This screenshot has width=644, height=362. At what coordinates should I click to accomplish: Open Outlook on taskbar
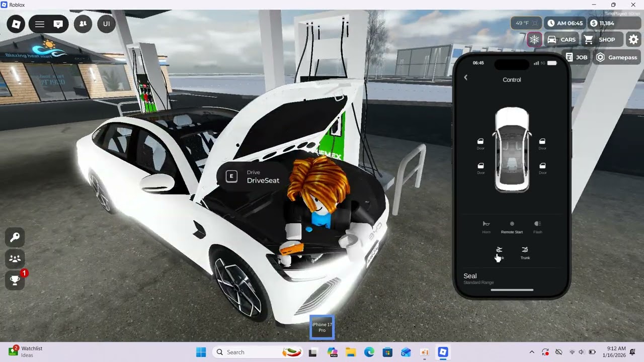tap(406, 352)
